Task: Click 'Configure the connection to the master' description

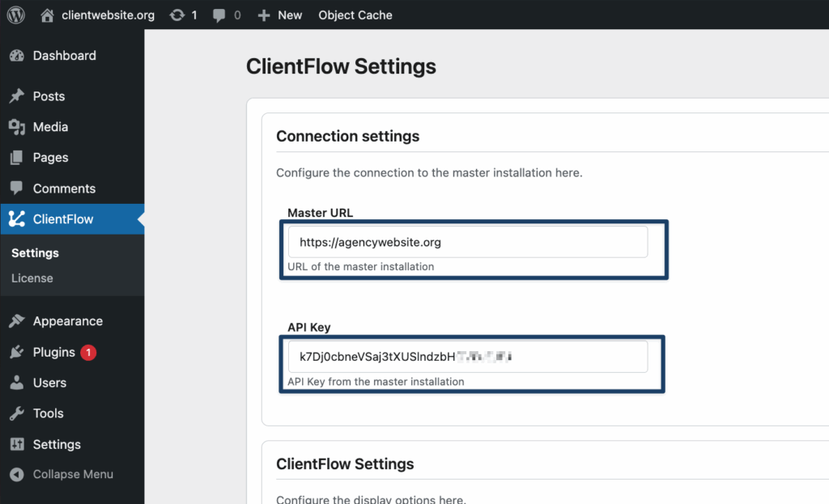Action: coord(429,173)
